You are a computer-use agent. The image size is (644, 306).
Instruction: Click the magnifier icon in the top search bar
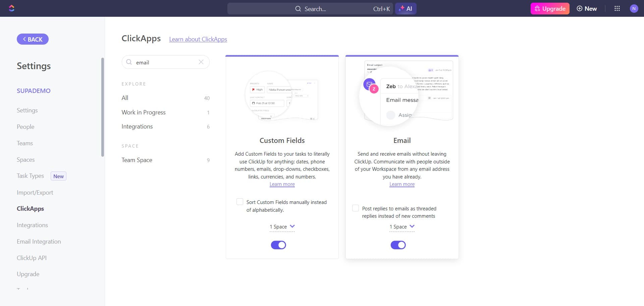pos(298,9)
